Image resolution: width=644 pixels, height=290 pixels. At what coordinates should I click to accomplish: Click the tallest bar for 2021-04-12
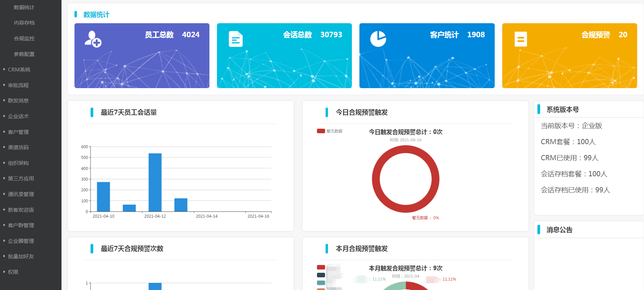155,182
